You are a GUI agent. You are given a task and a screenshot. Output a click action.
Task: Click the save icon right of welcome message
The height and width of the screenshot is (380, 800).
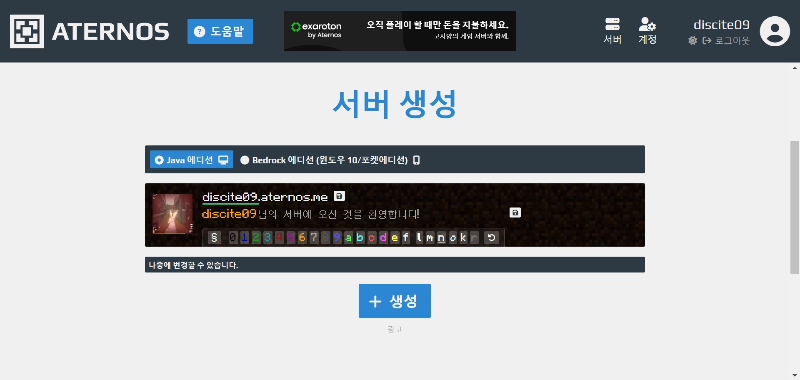[515, 213]
